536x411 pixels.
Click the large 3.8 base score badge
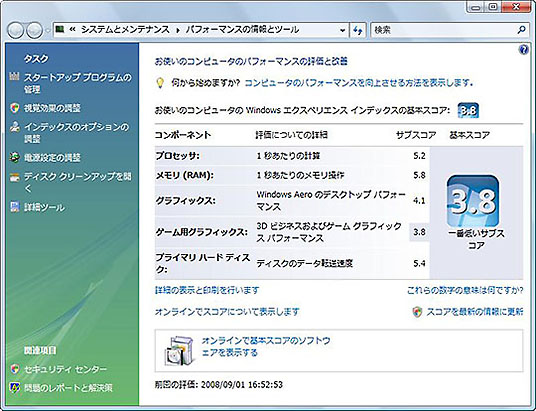click(x=473, y=201)
